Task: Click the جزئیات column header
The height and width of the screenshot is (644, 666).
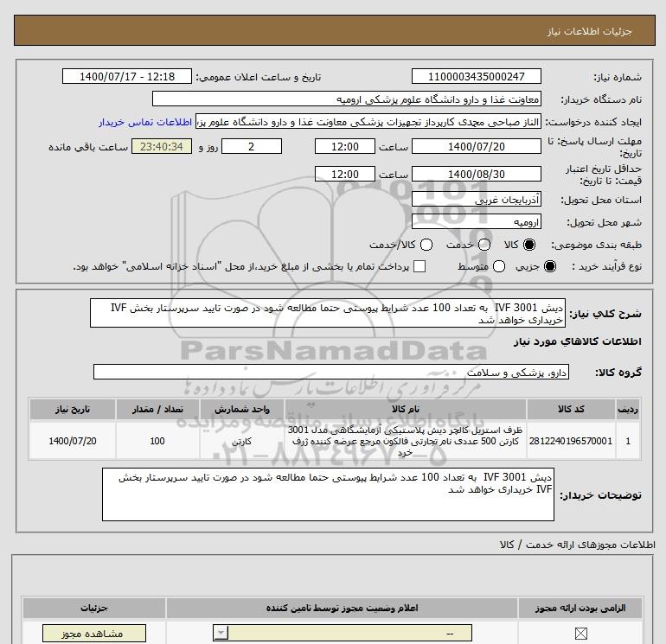Action: tap(94, 608)
